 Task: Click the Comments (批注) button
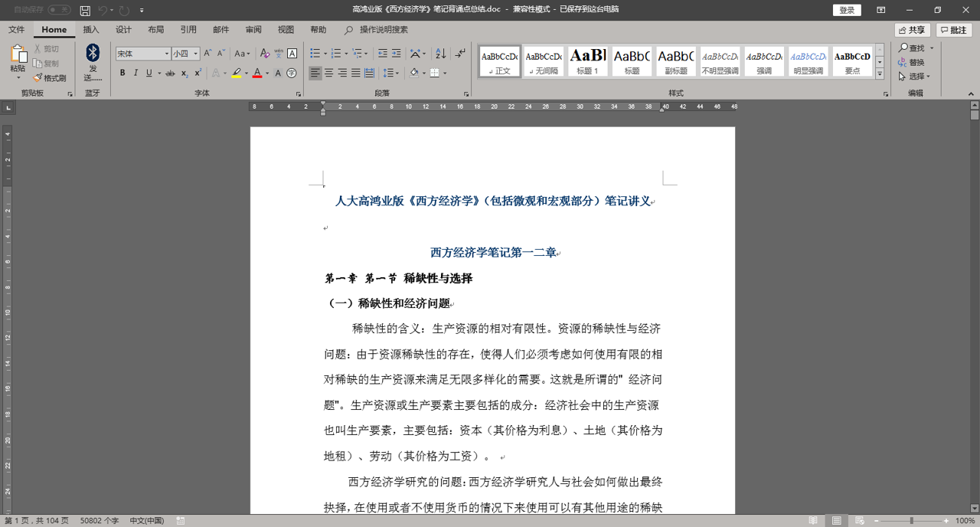point(954,30)
